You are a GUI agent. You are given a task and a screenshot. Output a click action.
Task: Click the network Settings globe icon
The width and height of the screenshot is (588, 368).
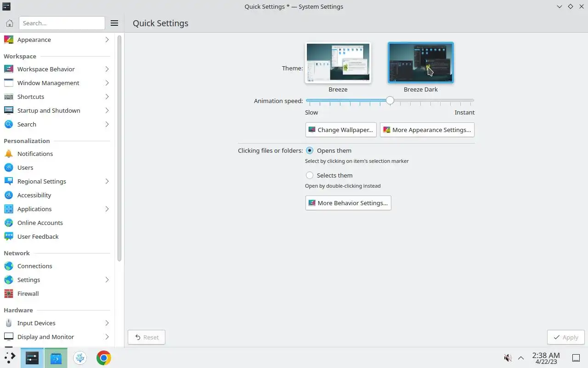point(8,280)
